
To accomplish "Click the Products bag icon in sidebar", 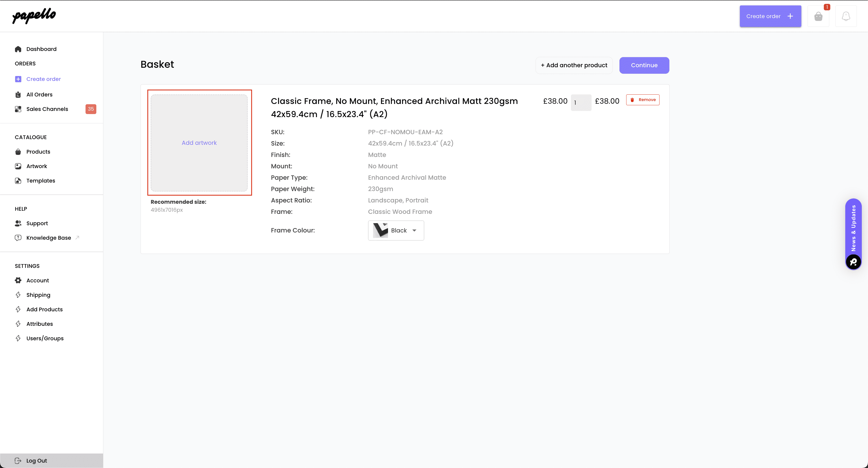I will 18,152.
